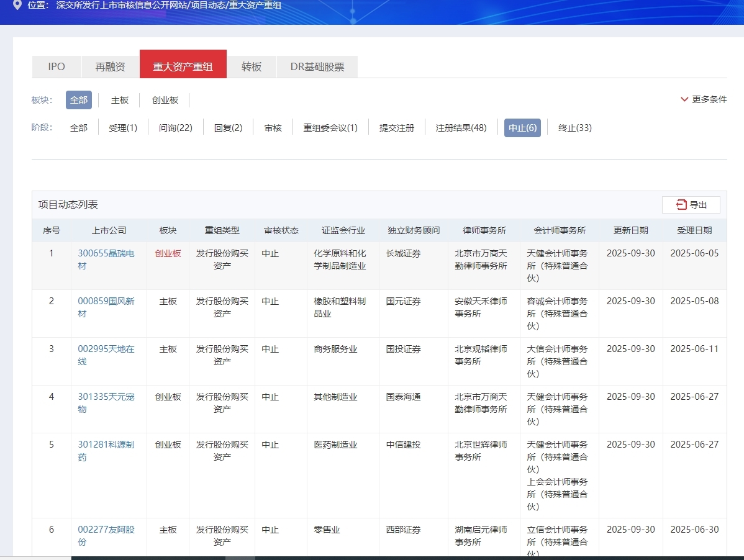Select the 中止(6) stage filter
Screen dimensions: 744x560
[522, 128]
